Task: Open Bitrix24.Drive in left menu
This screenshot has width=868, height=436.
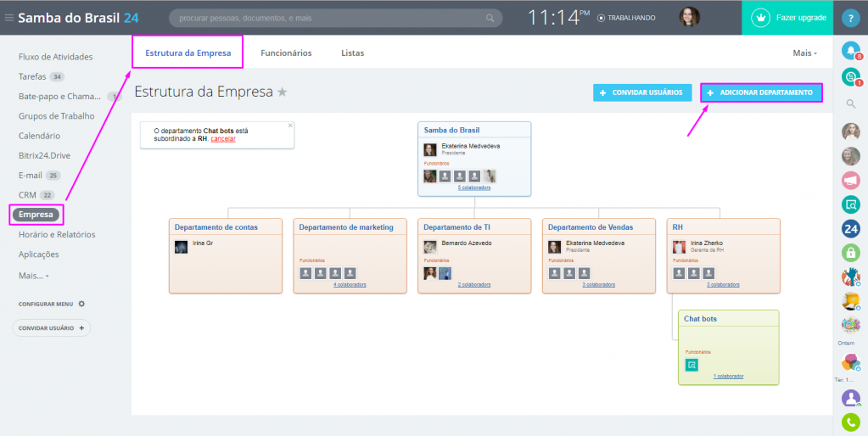Action: coord(44,155)
